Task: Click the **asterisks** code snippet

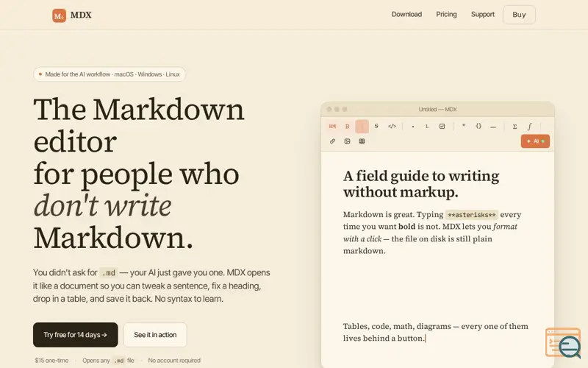Action: click(472, 215)
